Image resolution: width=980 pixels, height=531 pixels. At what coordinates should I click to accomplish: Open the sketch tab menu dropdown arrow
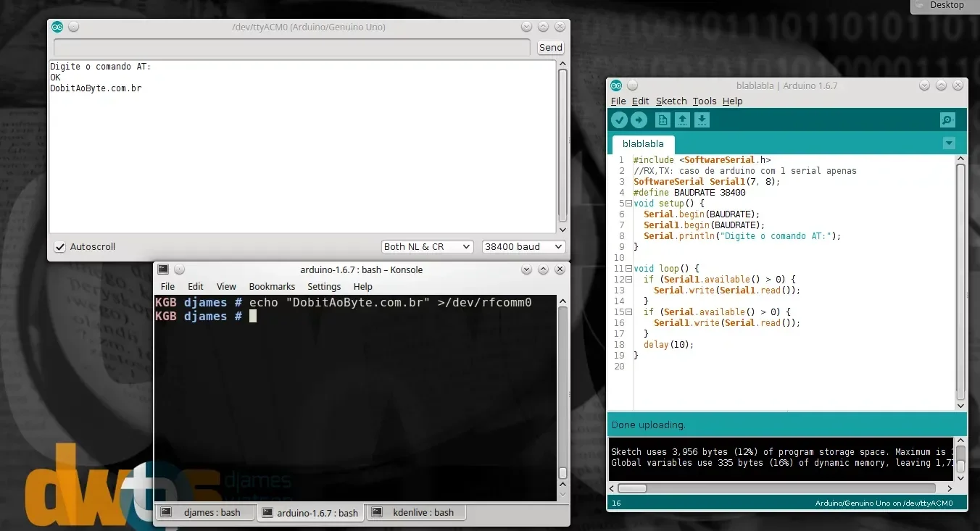949,143
